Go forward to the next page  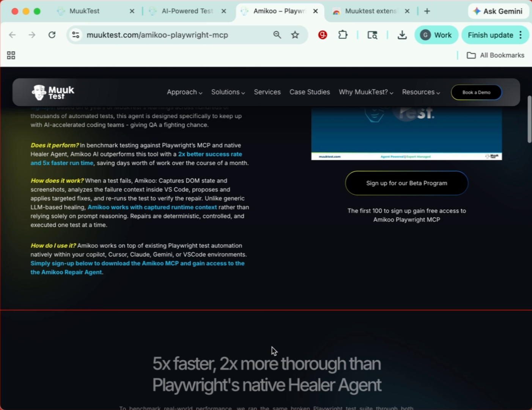(32, 35)
